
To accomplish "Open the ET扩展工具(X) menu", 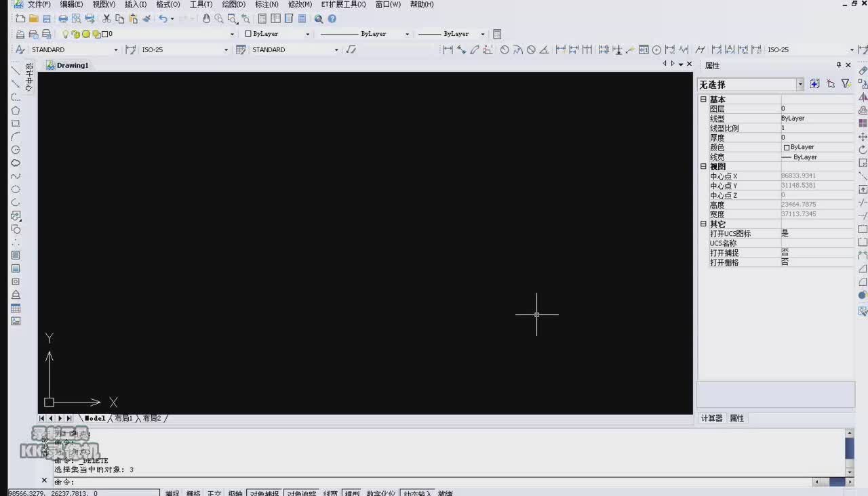I will (x=343, y=4).
